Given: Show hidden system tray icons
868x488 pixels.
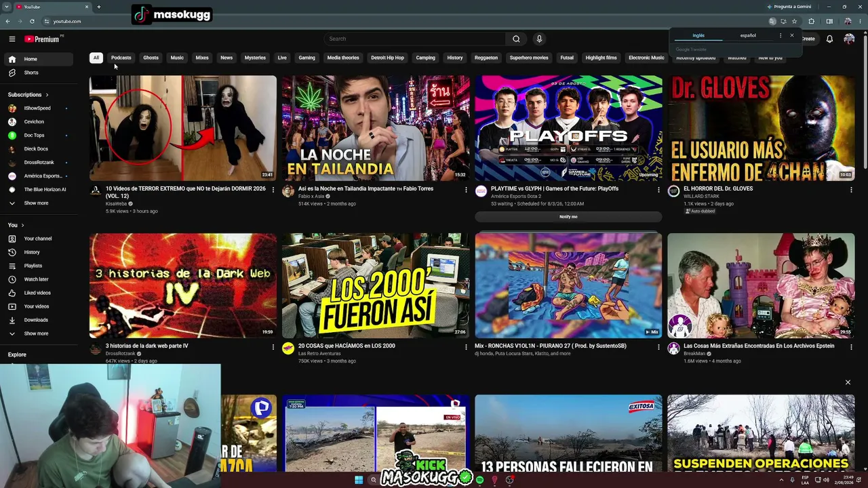Looking at the screenshot, I should 781,480.
